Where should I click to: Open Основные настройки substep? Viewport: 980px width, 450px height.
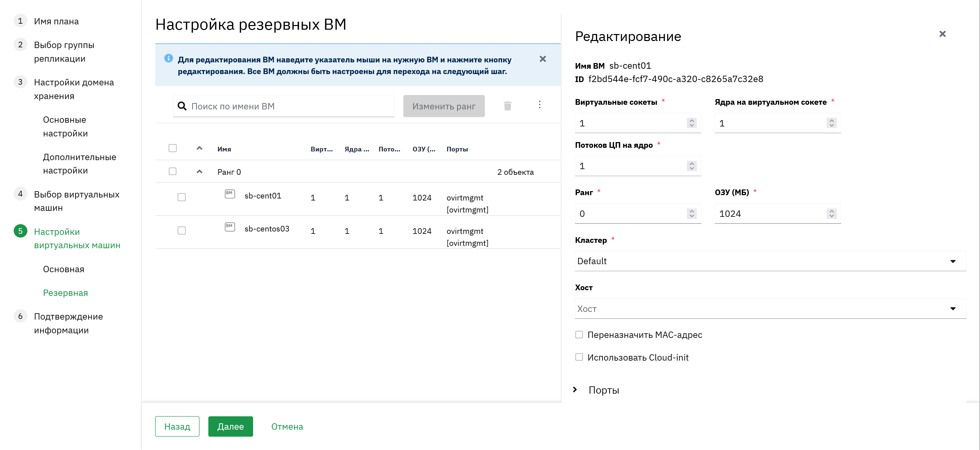(x=65, y=126)
